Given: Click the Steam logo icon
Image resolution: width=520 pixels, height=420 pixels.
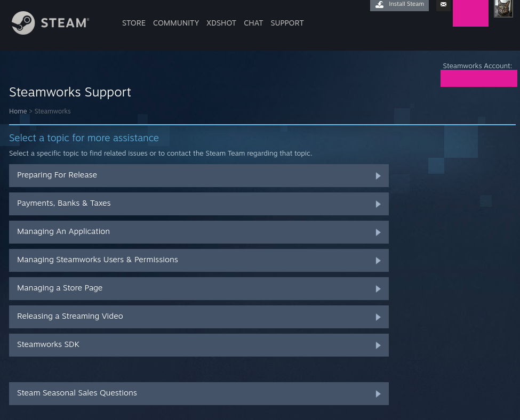Looking at the screenshot, I should 23,23.
